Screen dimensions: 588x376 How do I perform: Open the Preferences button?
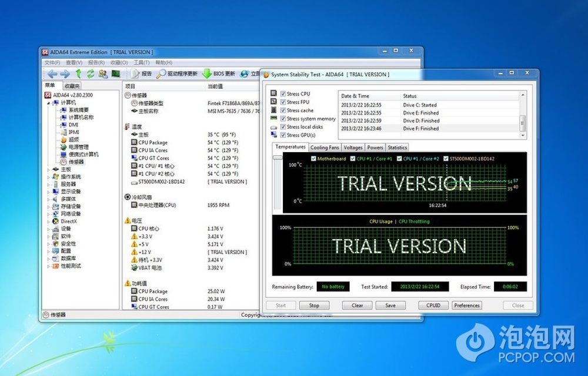pyautogui.click(x=467, y=305)
